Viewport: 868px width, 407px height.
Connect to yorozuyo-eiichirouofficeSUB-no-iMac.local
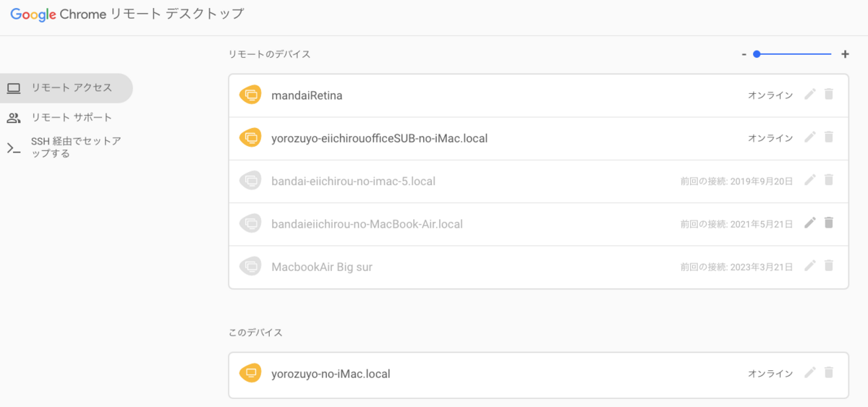[538, 137]
